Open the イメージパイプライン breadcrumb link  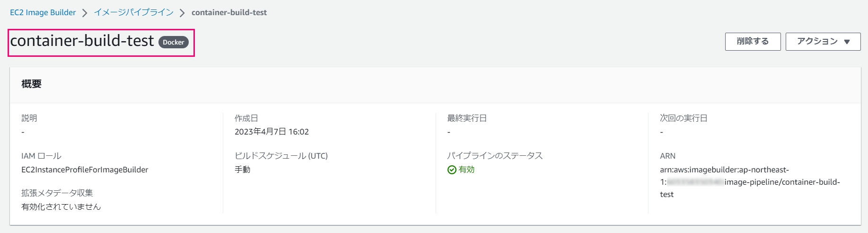click(x=134, y=12)
